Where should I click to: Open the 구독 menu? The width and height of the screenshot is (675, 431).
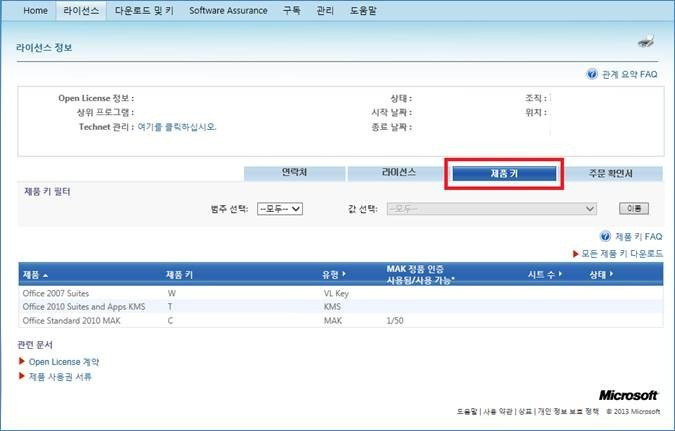point(291,10)
